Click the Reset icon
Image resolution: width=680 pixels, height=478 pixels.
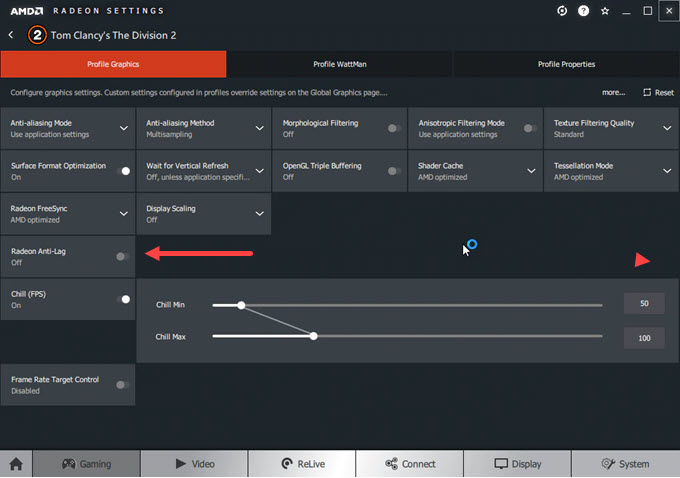[x=647, y=92]
